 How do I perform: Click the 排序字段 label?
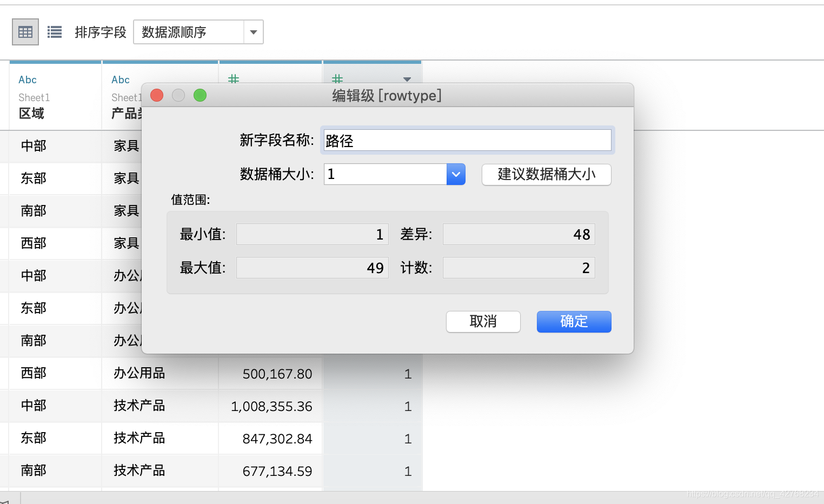(x=101, y=32)
